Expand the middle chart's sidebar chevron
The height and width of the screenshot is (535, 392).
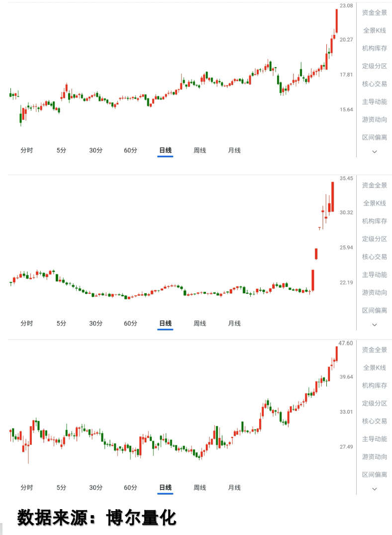point(375,325)
